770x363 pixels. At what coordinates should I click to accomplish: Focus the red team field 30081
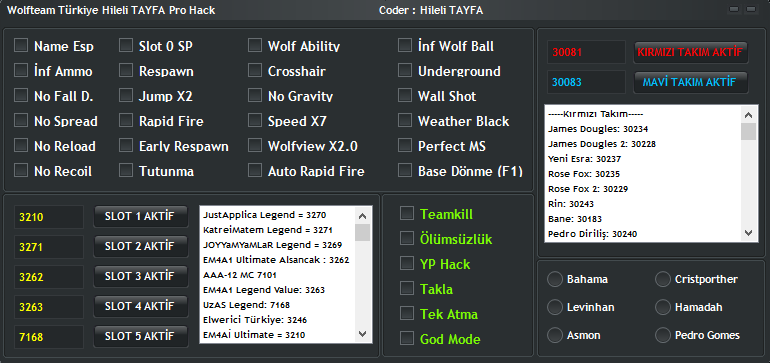click(586, 52)
